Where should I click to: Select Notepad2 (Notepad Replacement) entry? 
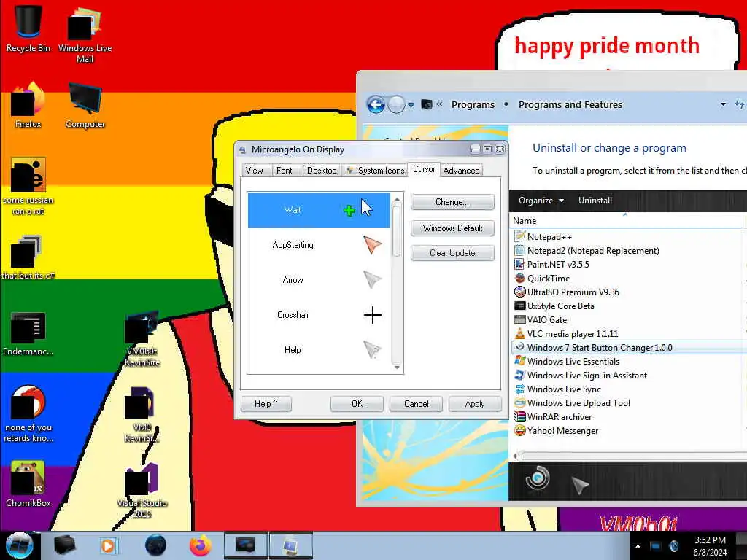[x=593, y=251]
